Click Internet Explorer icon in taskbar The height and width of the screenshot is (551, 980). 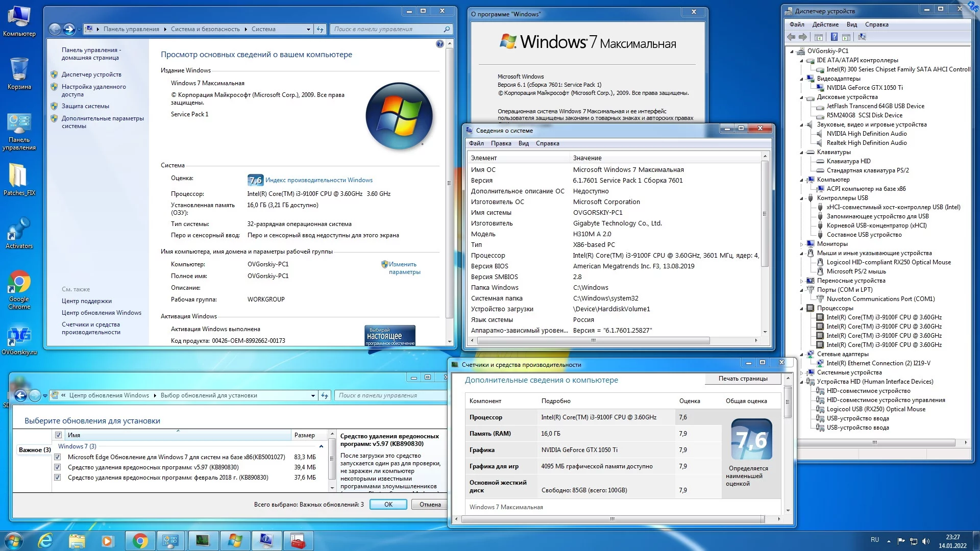tap(46, 540)
